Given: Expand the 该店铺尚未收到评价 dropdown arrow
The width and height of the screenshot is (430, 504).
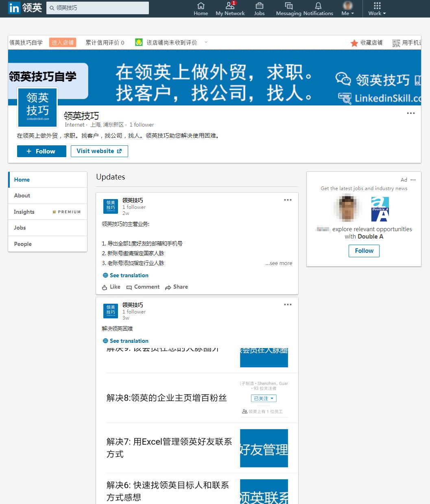Looking at the screenshot, I should click(206, 42).
